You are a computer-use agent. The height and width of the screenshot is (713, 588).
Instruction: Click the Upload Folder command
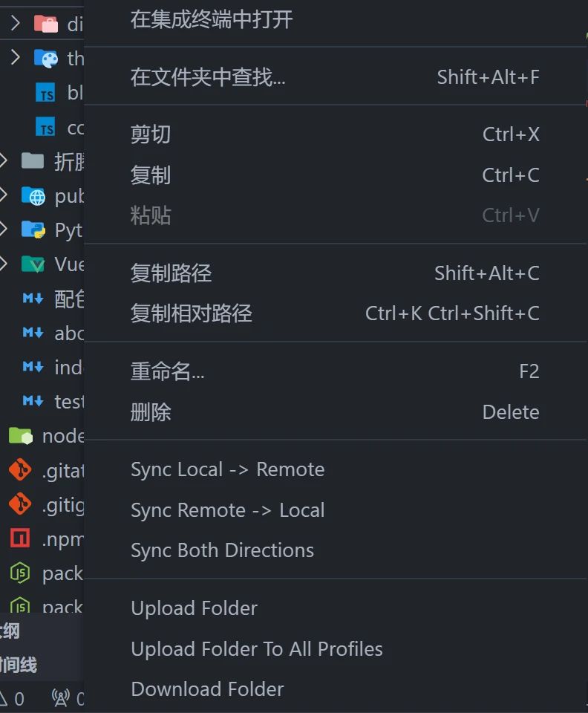pyautogui.click(x=194, y=608)
